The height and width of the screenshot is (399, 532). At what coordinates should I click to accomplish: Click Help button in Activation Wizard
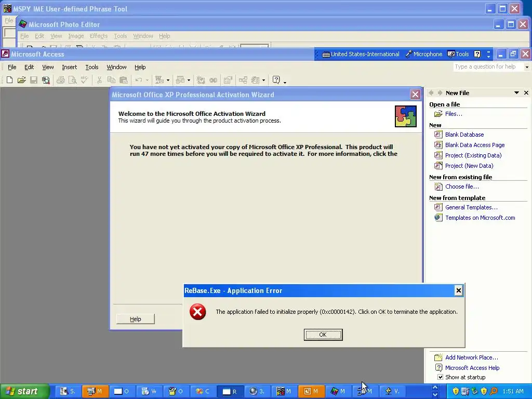point(136,319)
